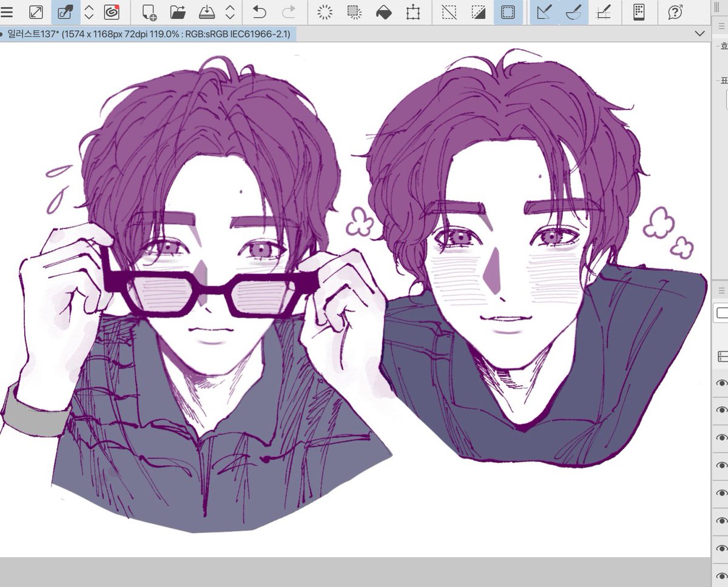Create a new canvas document

pos(149,12)
